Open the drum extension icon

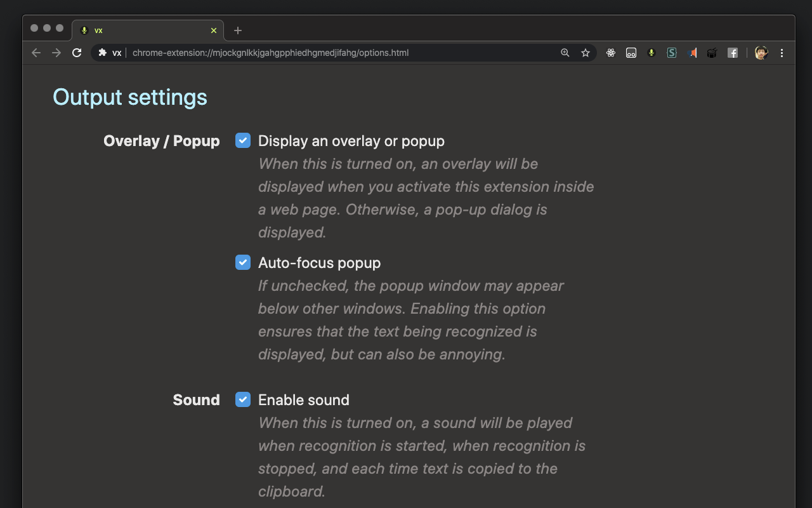coord(712,53)
